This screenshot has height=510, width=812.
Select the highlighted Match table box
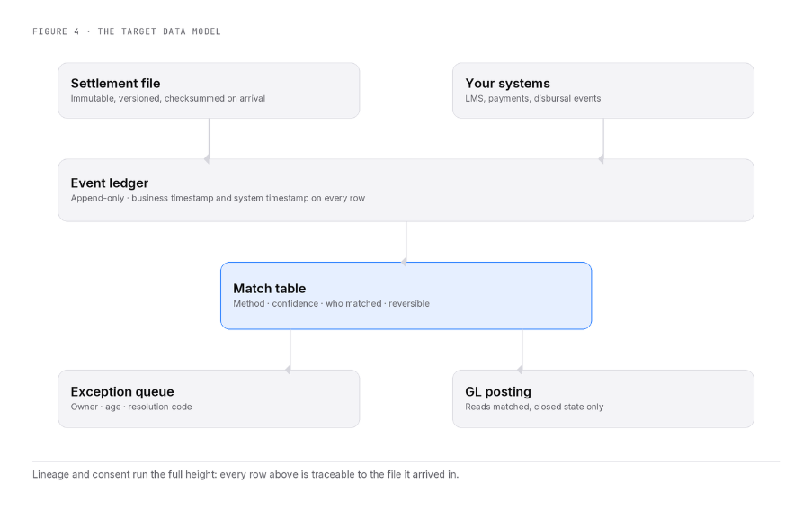[406, 296]
